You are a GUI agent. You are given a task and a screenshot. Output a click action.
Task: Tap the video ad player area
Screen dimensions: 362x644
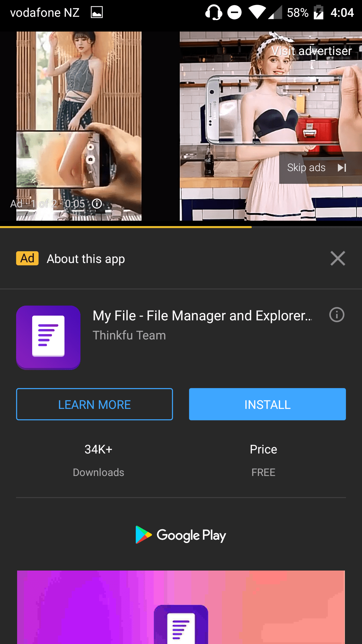point(181,126)
